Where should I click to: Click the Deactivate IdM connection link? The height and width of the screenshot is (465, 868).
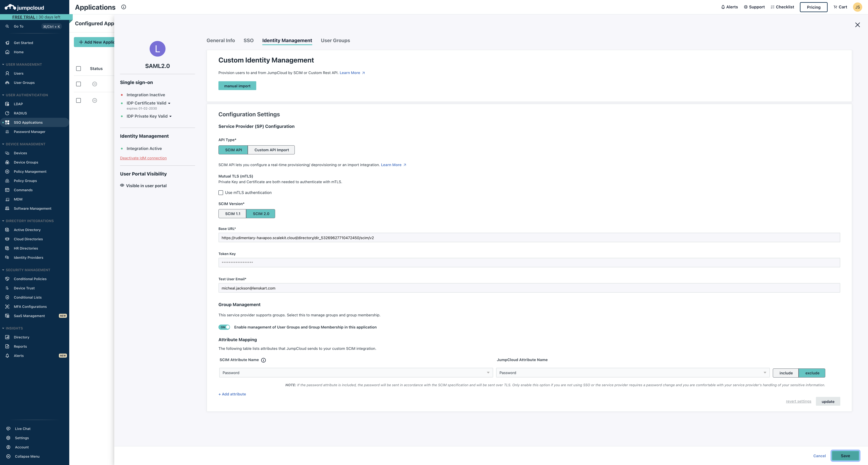(143, 158)
